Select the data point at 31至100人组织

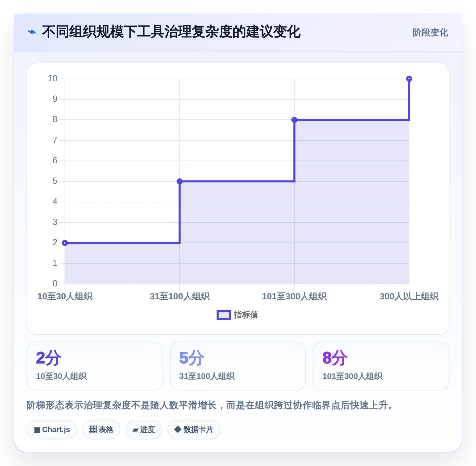180,181
